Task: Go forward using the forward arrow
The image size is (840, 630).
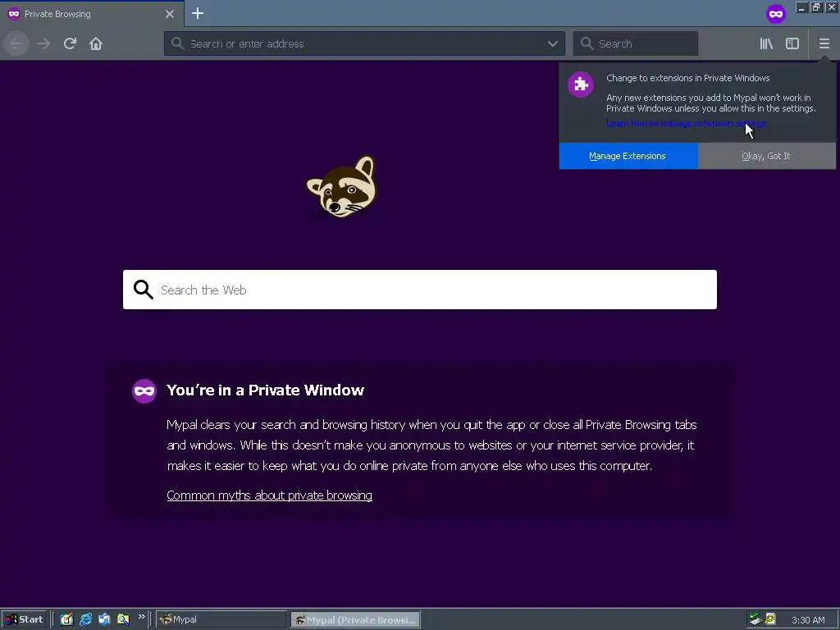Action: click(x=43, y=43)
